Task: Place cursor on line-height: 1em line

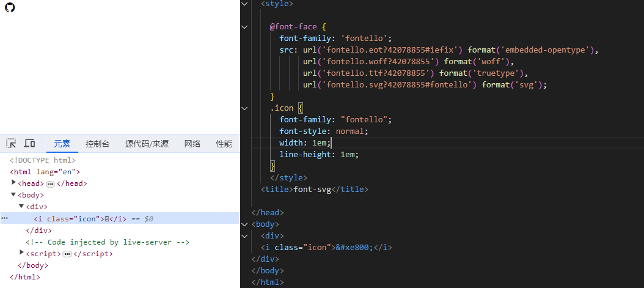Action: [319, 155]
